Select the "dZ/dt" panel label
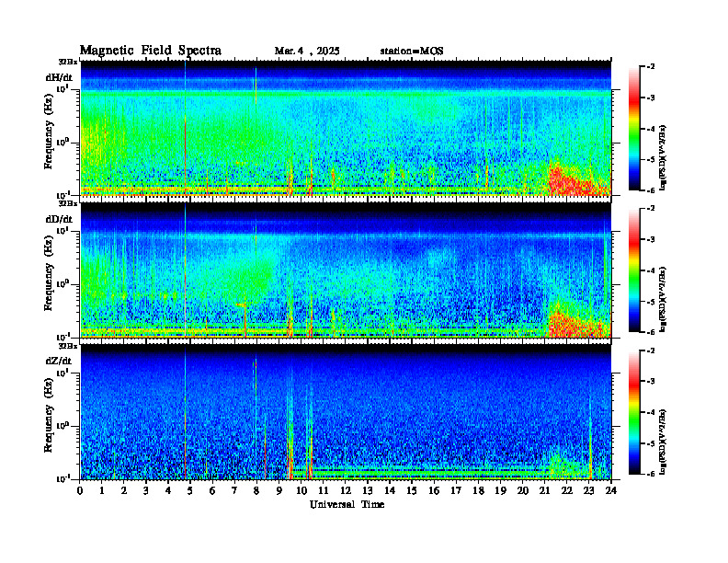The height and width of the screenshot is (563, 728). tap(59, 361)
